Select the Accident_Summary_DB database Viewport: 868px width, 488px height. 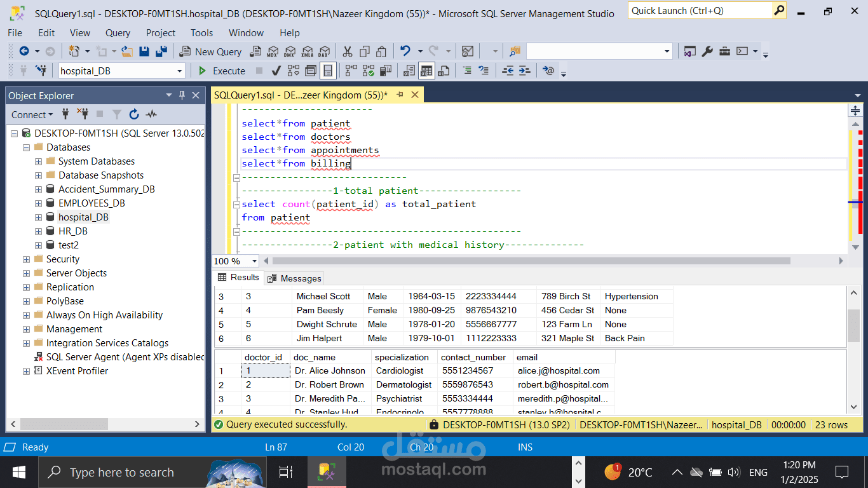click(106, 189)
